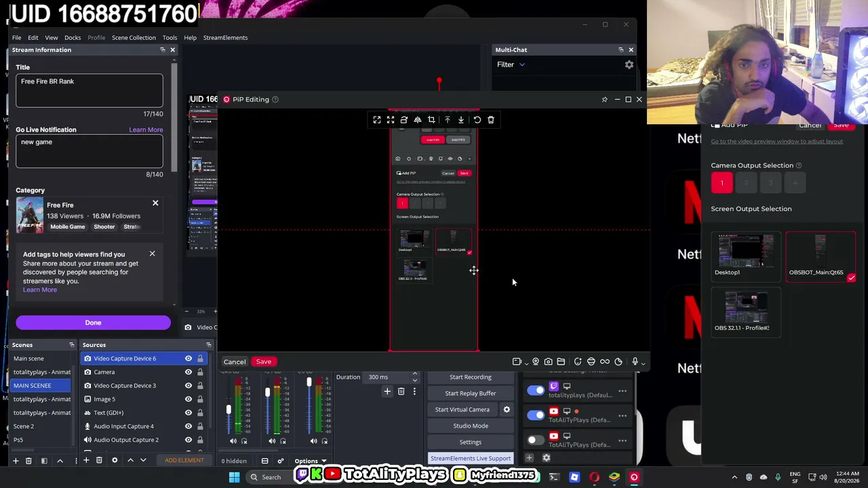The width and height of the screenshot is (868, 488).
Task: Click the reset rotation icon in PiP toolbar
Action: pos(477,120)
